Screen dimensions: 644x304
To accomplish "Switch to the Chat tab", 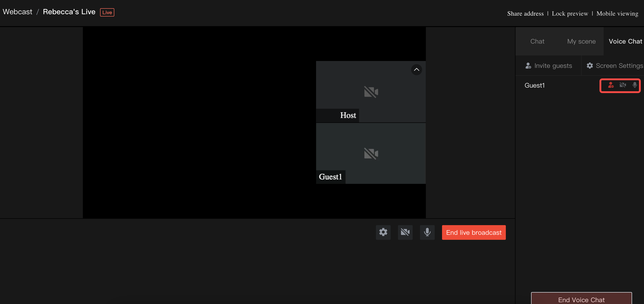I will pos(537,41).
